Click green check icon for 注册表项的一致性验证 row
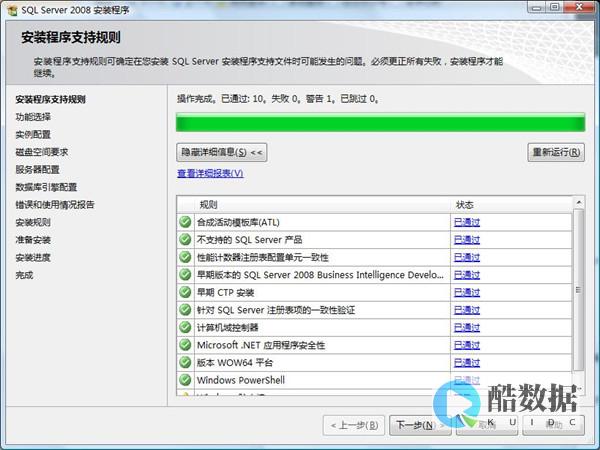Image resolution: width=600 pixels, height=450 pixels. [x=185, y=310]
